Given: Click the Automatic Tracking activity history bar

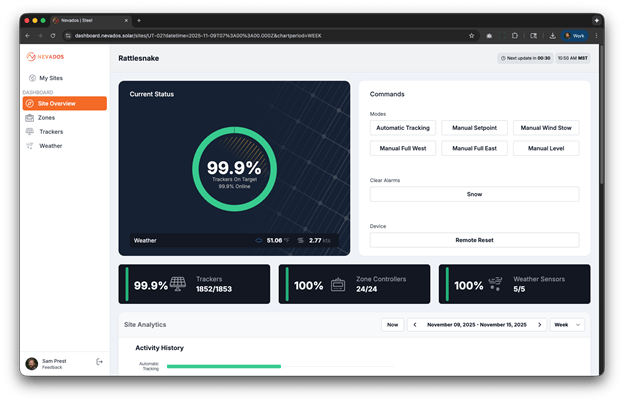Looking at the screenshot, I should (x=223, y=366).
